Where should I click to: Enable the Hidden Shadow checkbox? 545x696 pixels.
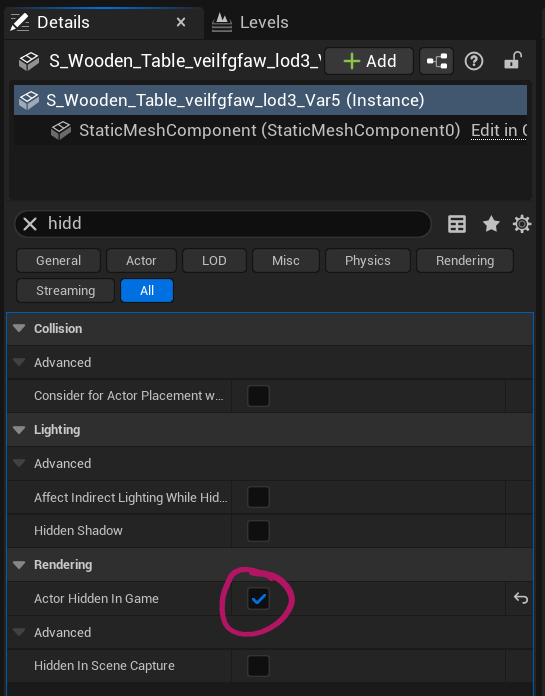click(258, 531)
